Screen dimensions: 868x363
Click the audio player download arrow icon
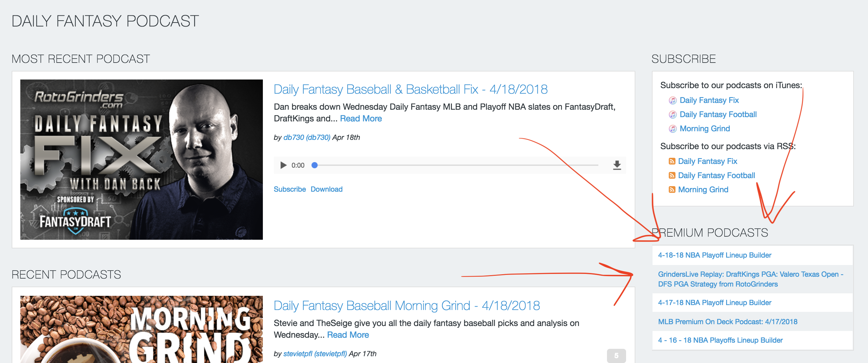coord(617,165)
